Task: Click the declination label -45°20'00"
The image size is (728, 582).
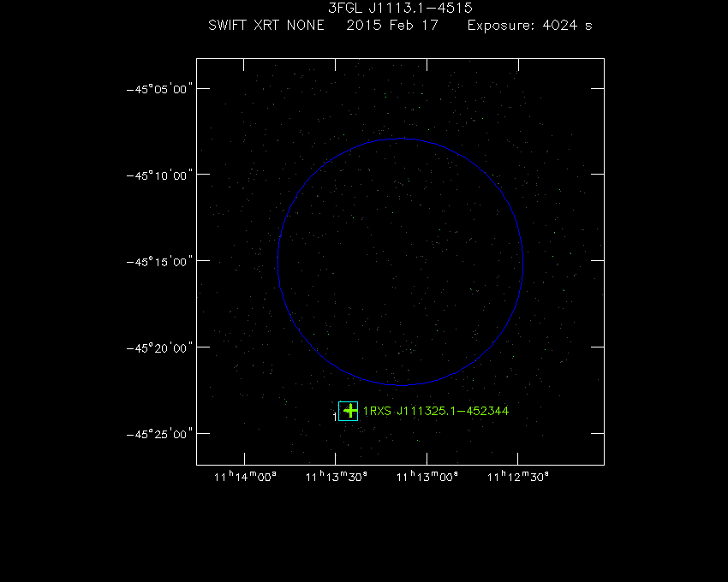Action: point(159,348)
